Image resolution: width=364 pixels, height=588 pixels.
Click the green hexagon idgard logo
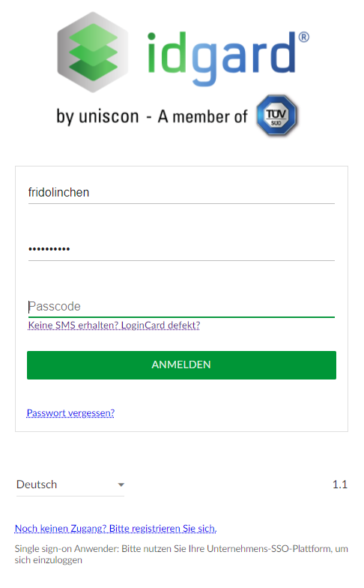click(93, 52)
